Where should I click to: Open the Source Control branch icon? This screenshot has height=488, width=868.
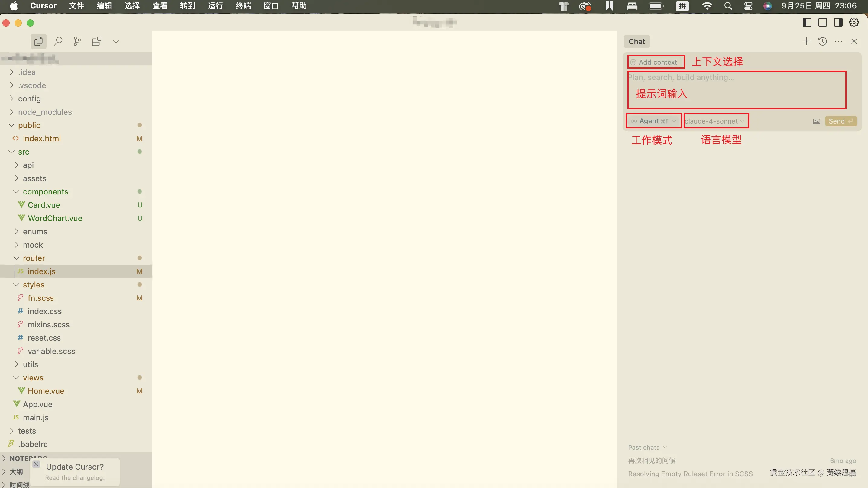[77, 41]
